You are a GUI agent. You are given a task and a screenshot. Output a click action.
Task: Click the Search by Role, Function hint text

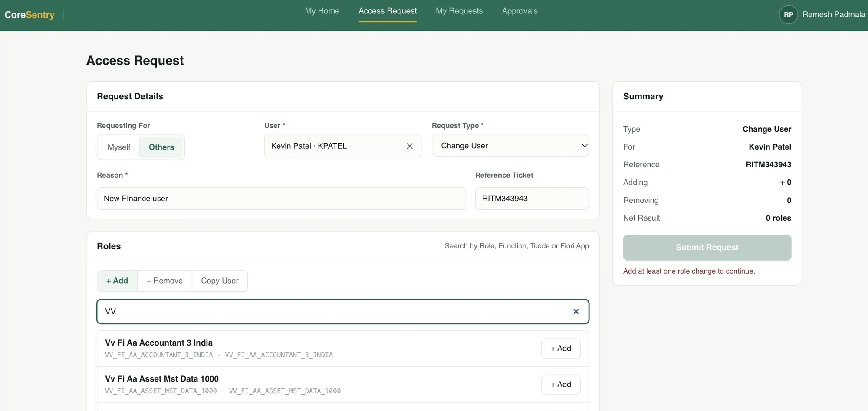516,246
